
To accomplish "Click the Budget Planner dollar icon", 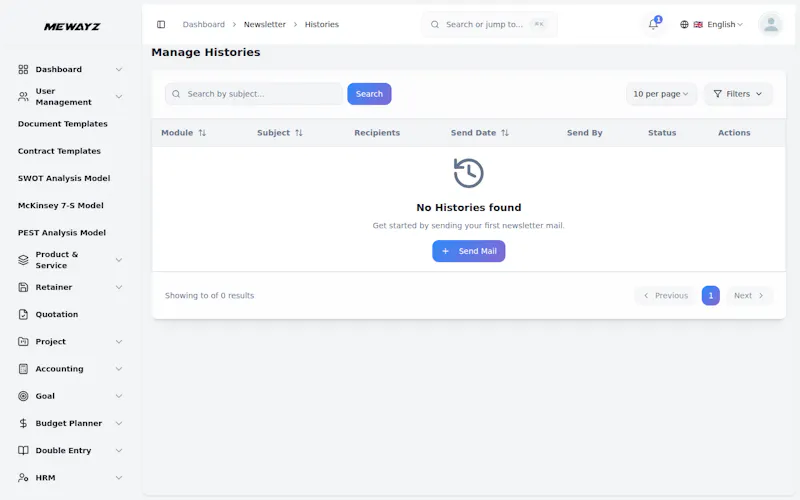I will [x=23, y=423].
